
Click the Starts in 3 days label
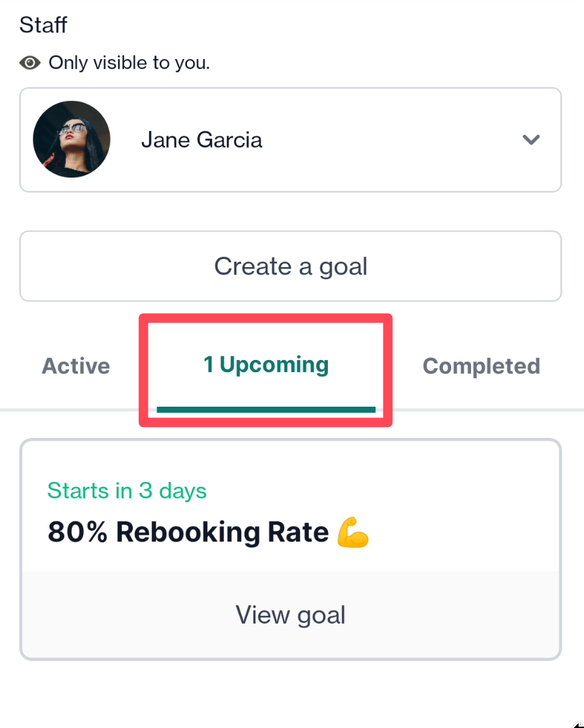tap(127, 491)
